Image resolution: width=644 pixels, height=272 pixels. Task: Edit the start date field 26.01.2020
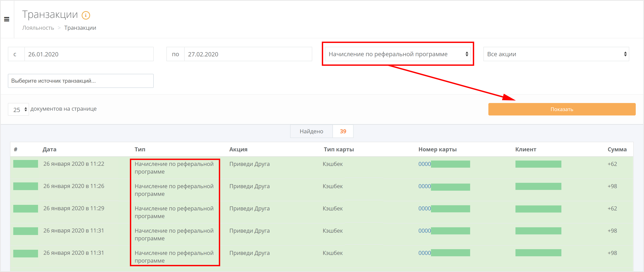(89, 54)
